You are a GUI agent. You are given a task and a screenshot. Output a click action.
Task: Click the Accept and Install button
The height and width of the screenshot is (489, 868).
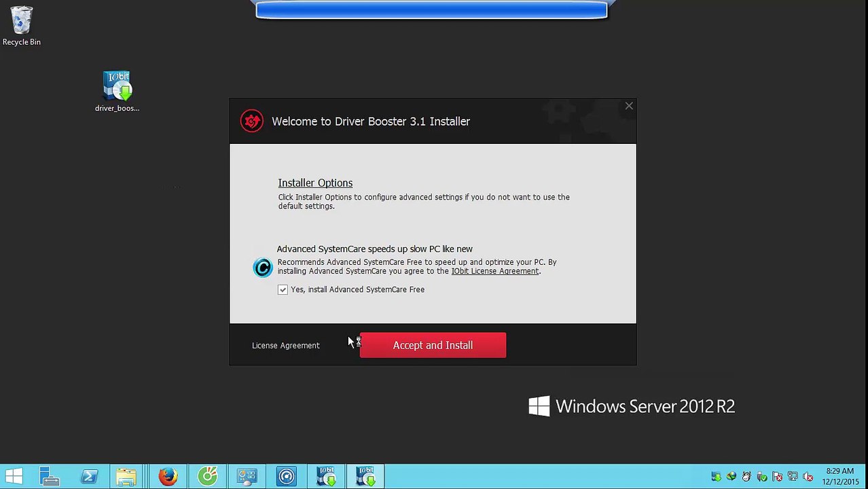(433, 345)
